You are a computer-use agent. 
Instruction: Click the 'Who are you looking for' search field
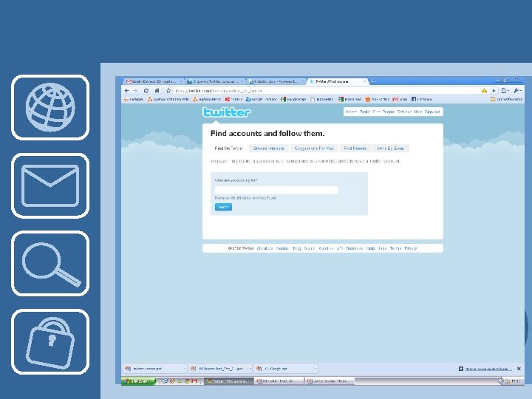[x=276, y=190]
